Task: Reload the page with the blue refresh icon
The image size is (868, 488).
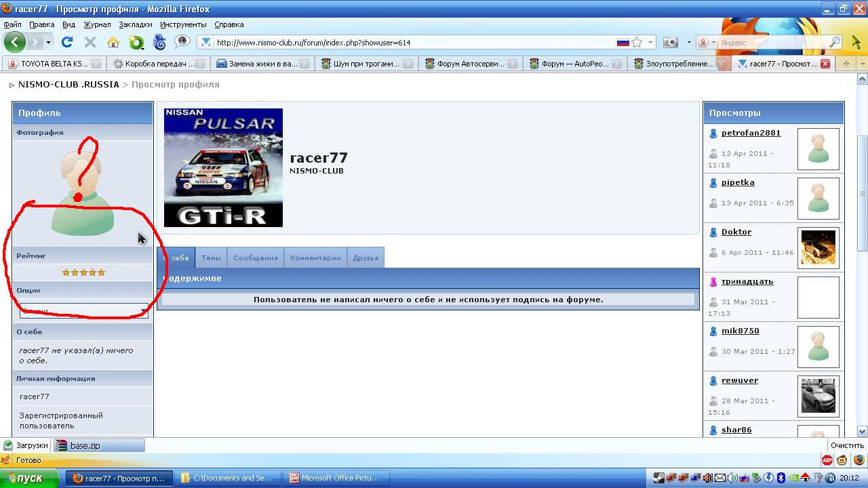Action: click(67, 42)
